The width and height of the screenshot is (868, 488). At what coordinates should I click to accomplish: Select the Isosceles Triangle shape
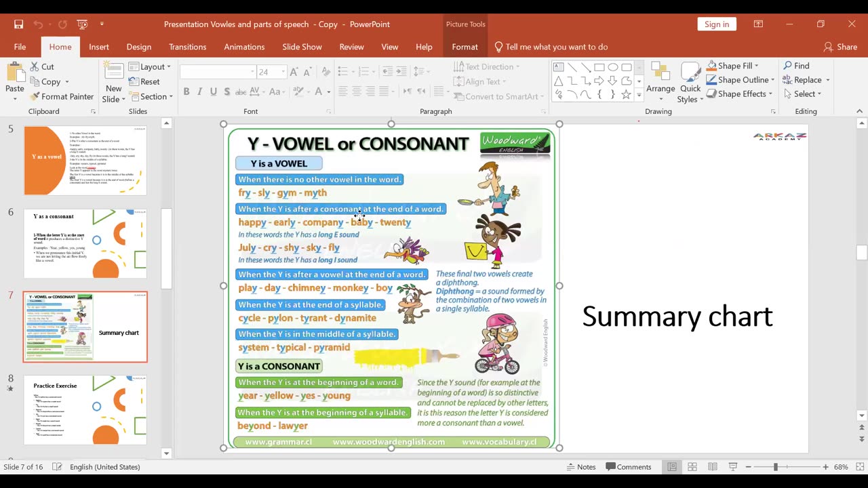(x=559, y=81)
